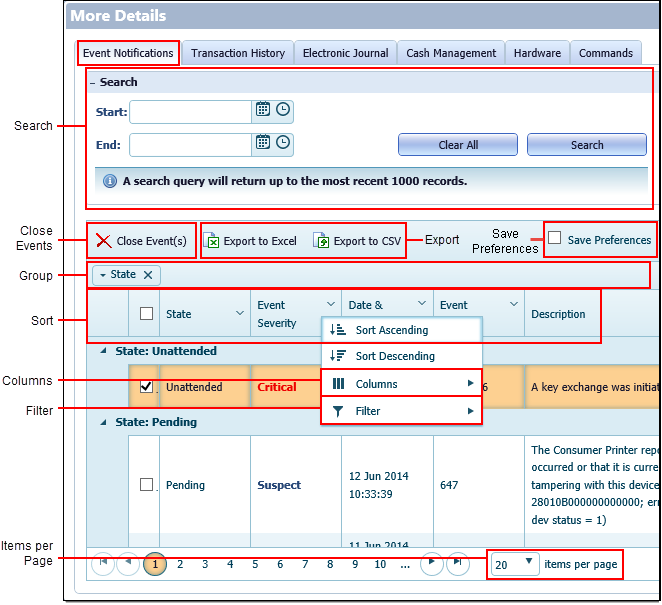This screenshot has width=662, height=605.
Task: Switch to the Electronic Journal tab
Action: 345,53
